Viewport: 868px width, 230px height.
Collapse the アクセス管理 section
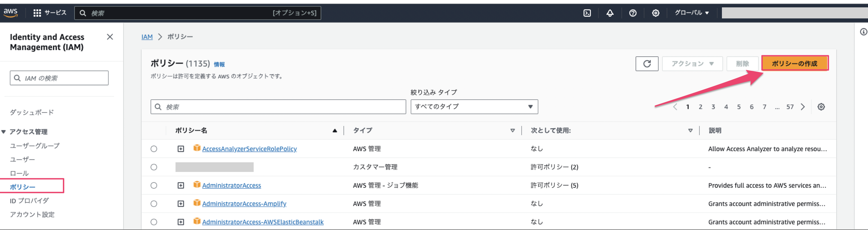pyautogui.click(x=4, y=131)
